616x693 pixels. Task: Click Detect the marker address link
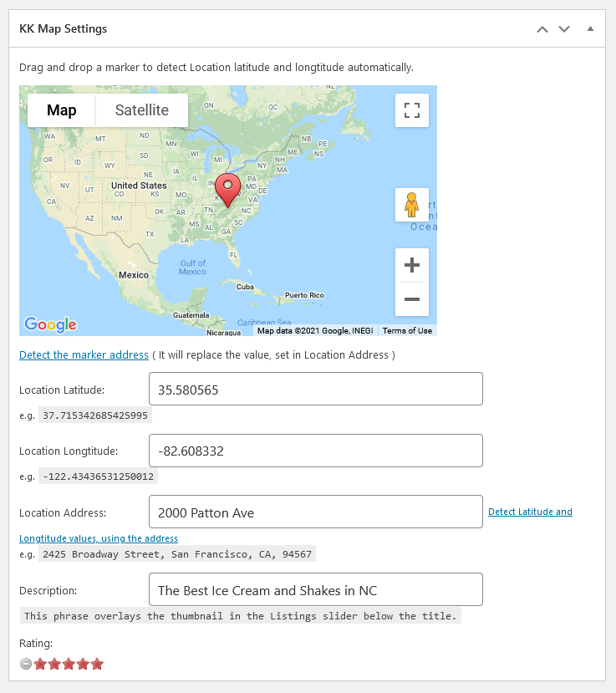point(84,355)
